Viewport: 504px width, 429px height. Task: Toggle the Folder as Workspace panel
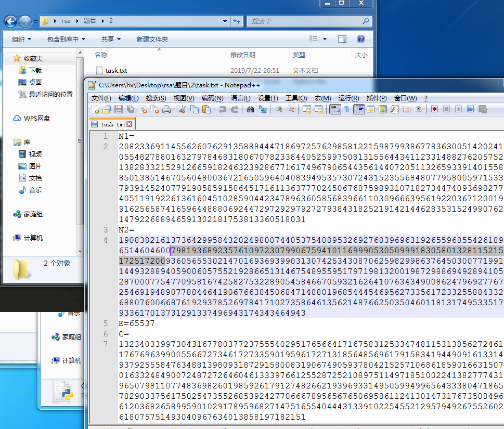tap(407, 110)
